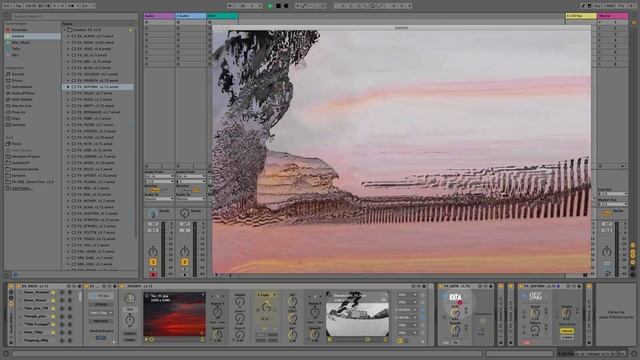Open User Library under Places
Screen dimensions: 640x360
(x=21, y=150)
